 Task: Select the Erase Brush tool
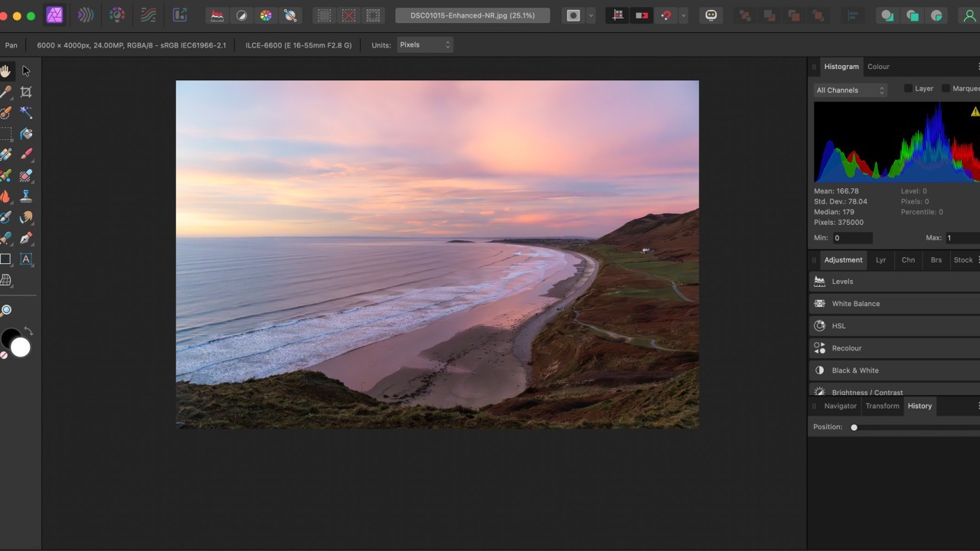tap(26, 175)
